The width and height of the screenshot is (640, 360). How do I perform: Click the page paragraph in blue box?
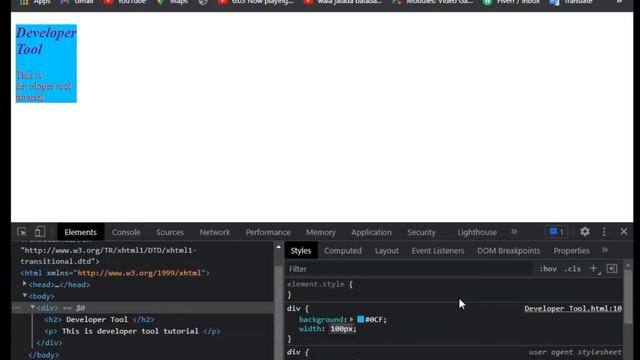(x=44, y=86)
